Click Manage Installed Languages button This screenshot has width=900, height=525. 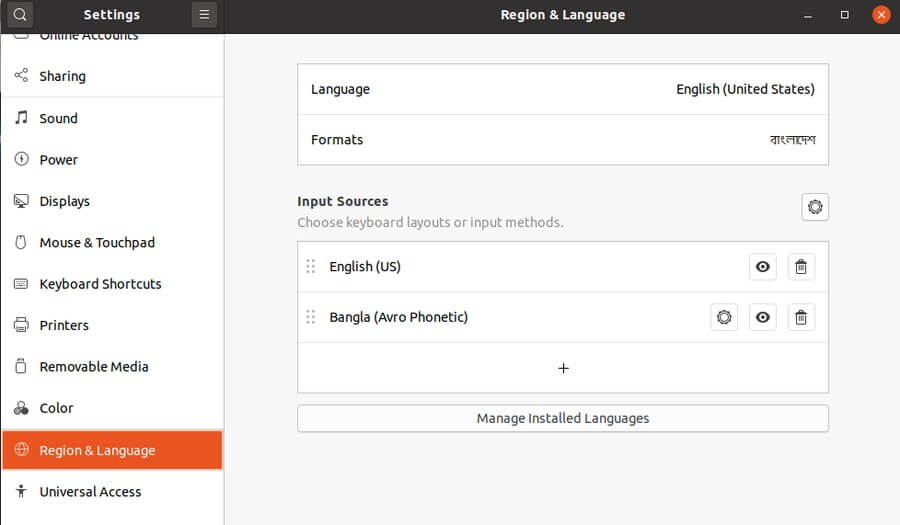point(563,418)
